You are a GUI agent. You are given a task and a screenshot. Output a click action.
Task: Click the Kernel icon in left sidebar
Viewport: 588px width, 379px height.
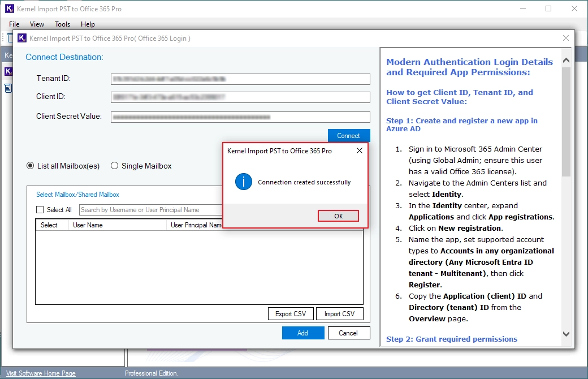point(8,71)
